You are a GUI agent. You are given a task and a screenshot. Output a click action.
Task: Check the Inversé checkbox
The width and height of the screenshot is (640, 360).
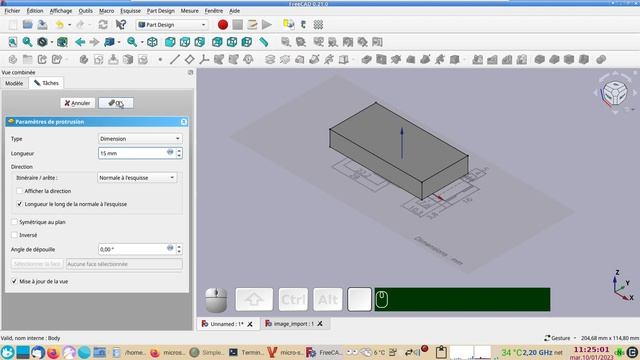(14, 235)
